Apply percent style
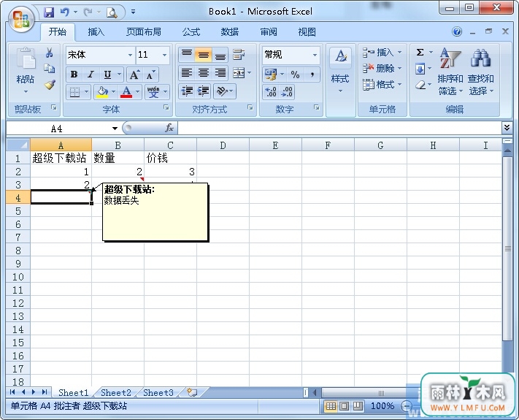 pos(295,75)
